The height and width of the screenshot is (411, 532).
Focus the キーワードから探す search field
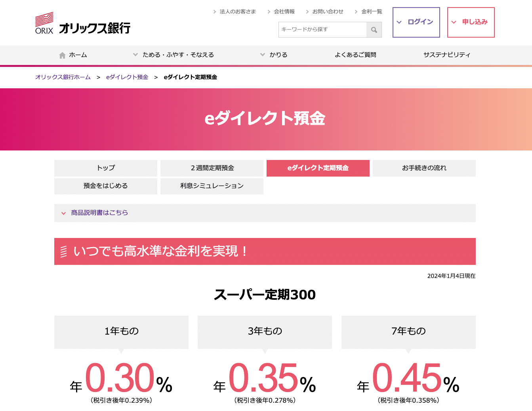tap(322, 30)
